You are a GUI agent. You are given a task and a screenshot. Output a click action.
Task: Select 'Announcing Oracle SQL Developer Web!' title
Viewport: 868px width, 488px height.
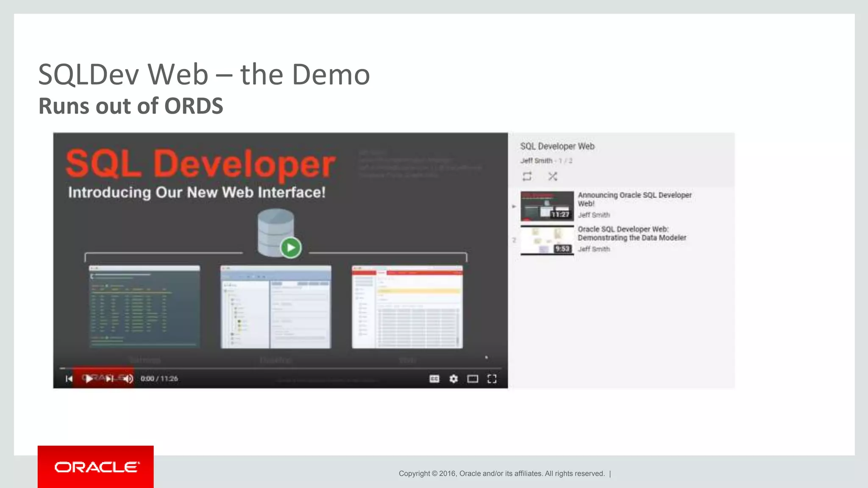[x=634, y=199]
